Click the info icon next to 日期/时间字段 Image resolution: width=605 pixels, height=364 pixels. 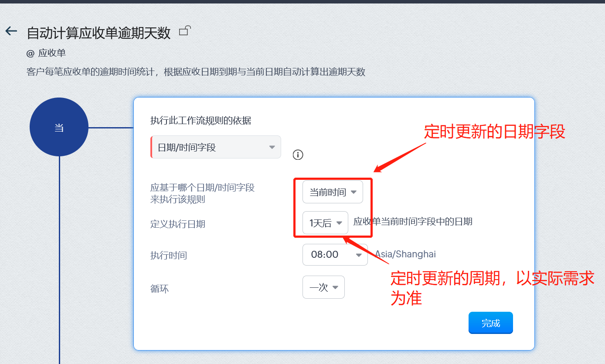(298, 155)
